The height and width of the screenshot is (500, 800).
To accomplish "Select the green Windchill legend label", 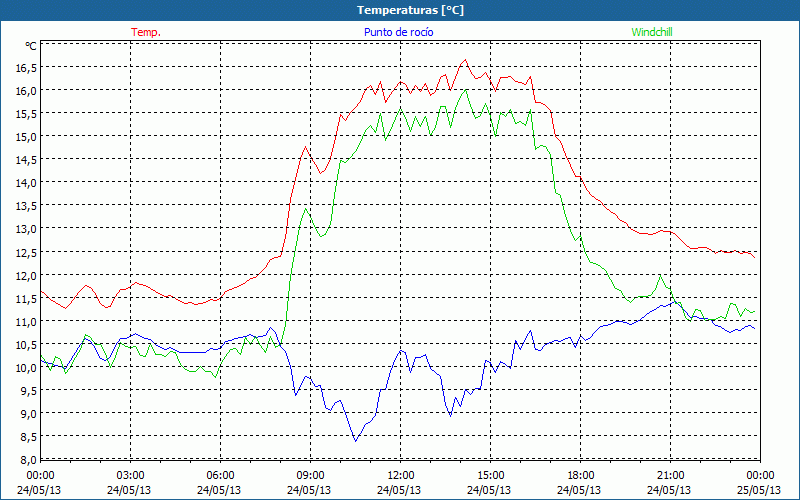I will tap(652, 32).
